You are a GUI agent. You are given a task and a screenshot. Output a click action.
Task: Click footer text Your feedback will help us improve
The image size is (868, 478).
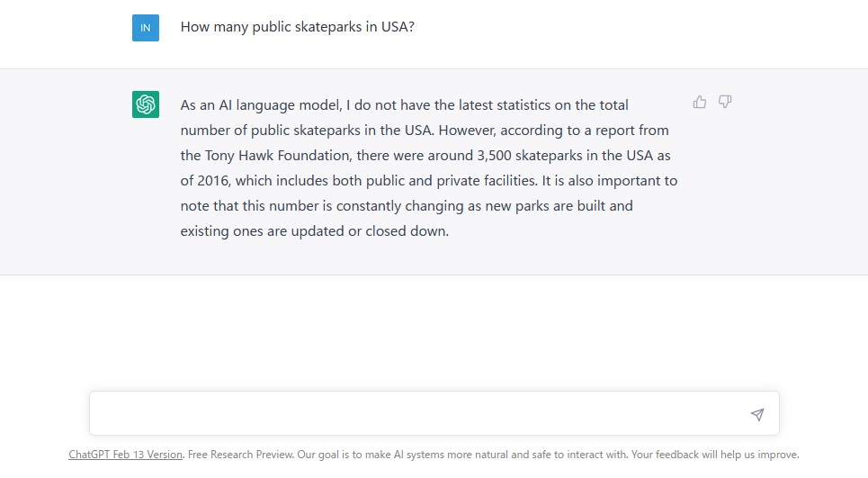(x=715, y=455)
